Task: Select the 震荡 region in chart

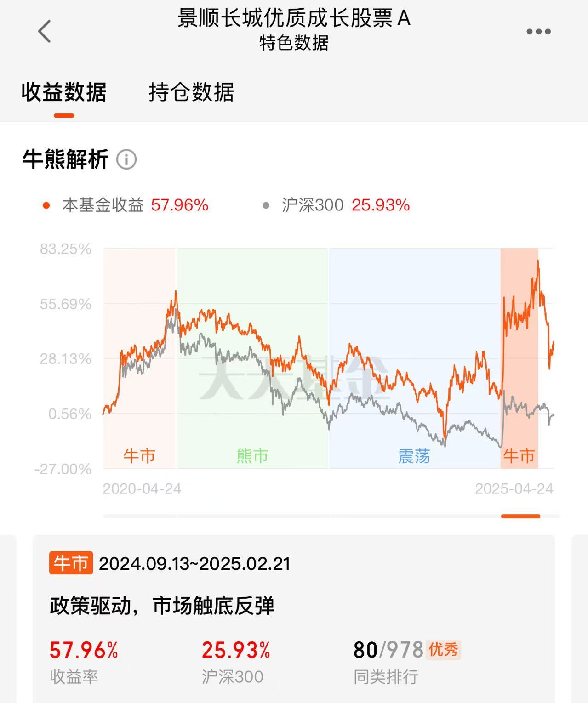Action: pos(414,358)
